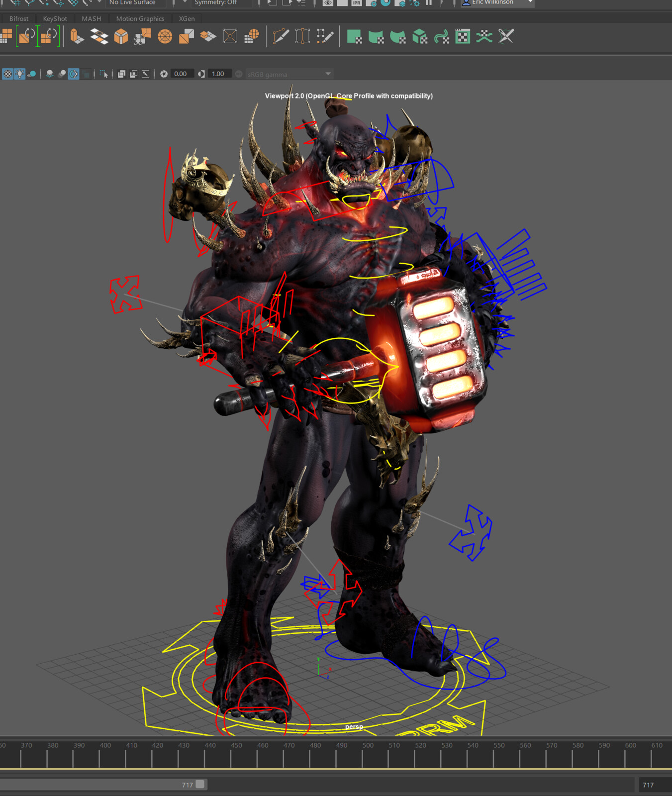Toggle X-ray display icon

coord(121,74)
